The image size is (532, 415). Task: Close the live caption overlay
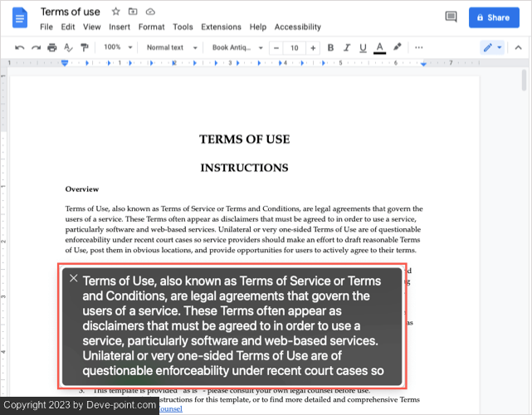[74, 279]
